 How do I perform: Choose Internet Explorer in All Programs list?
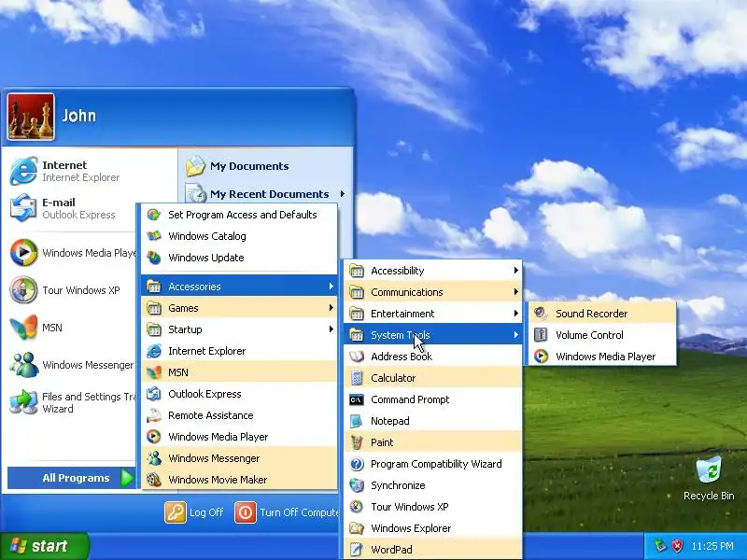(x=239, y=351)
